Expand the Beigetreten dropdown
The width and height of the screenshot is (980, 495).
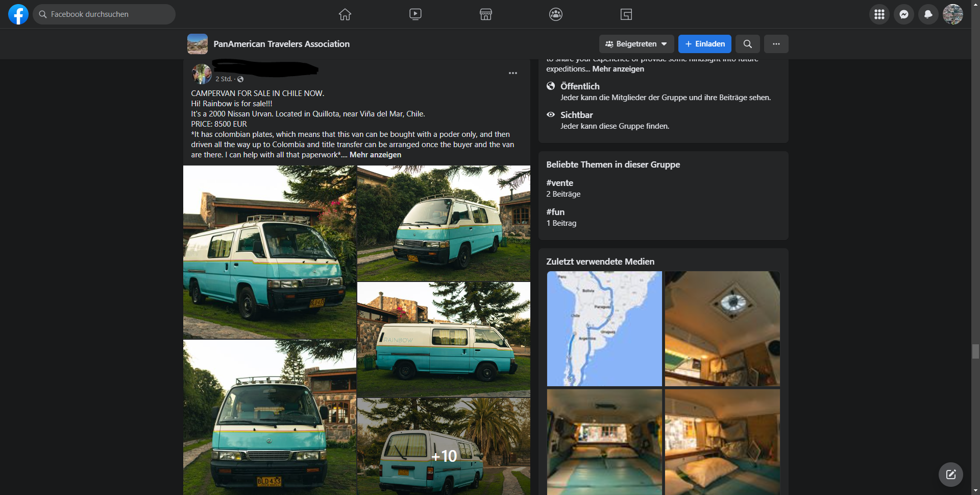636,44
